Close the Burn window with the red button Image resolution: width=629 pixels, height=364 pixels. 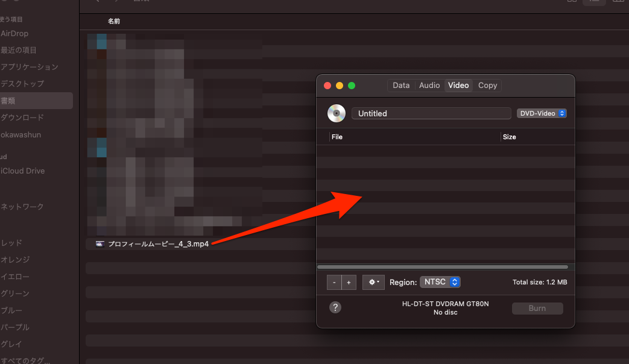pos(327,86)
